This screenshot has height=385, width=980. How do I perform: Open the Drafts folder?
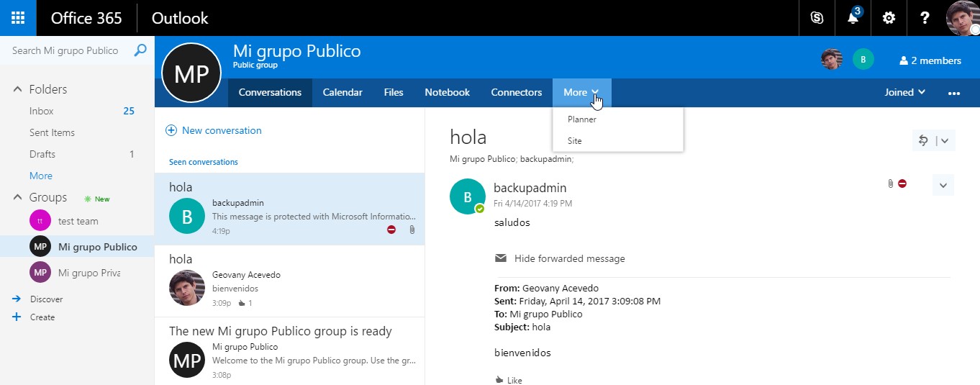(x=77, y=154)
